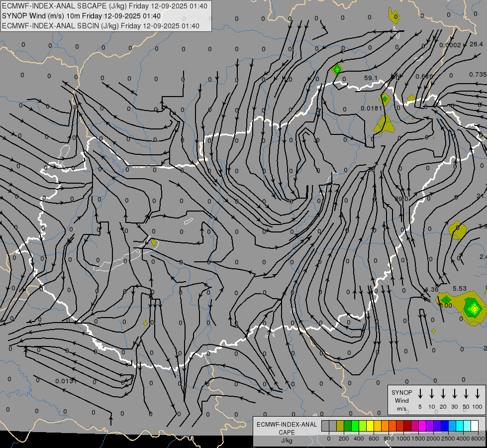Click the SYNOP Wind m/s legend label
Viewport: 487px width, 448px height.
pyautogui.click(x=401, y=400)
